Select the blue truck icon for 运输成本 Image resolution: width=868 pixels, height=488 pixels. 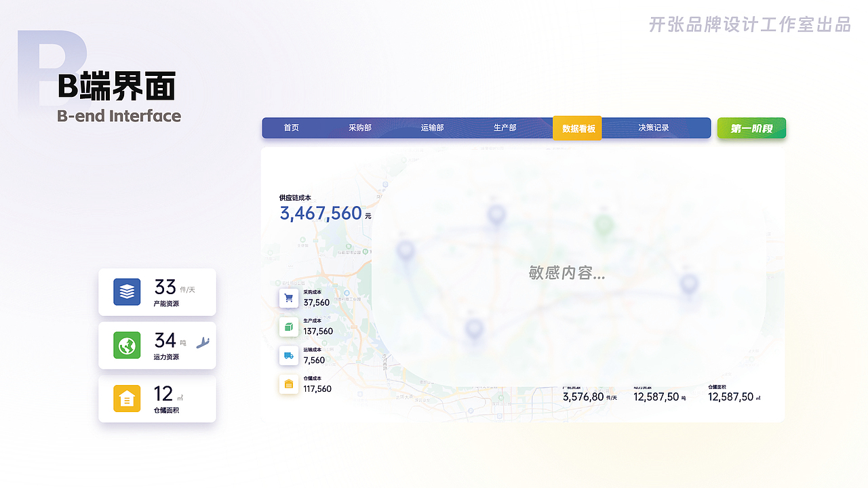[x=289, y=355]
